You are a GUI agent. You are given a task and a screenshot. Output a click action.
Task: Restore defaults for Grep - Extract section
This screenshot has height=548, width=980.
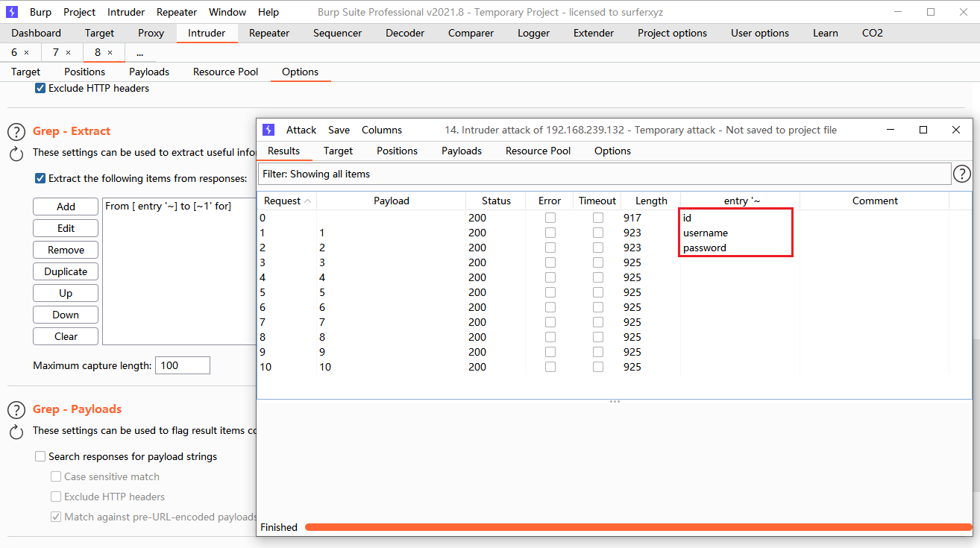pyautogui.click(x=16, y=154)
